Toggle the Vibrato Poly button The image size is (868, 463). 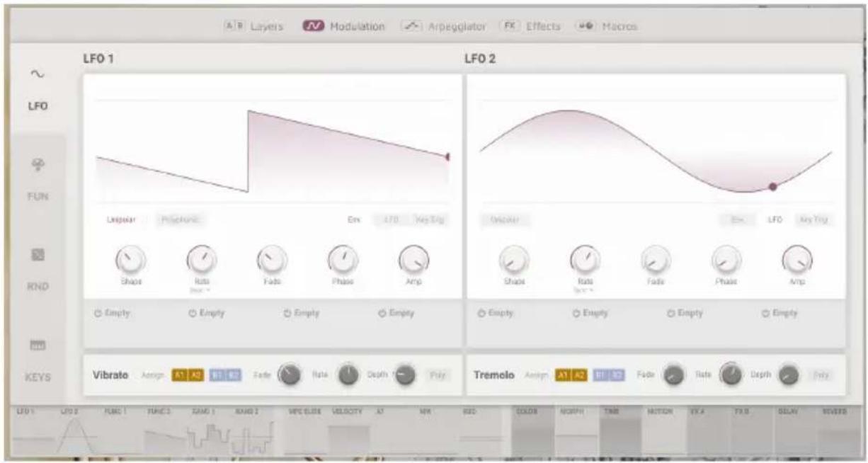(438, 374)
